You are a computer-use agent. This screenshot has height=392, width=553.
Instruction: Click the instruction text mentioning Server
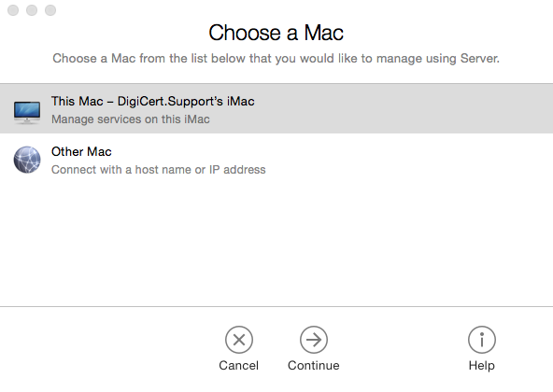tap(276, 59)
